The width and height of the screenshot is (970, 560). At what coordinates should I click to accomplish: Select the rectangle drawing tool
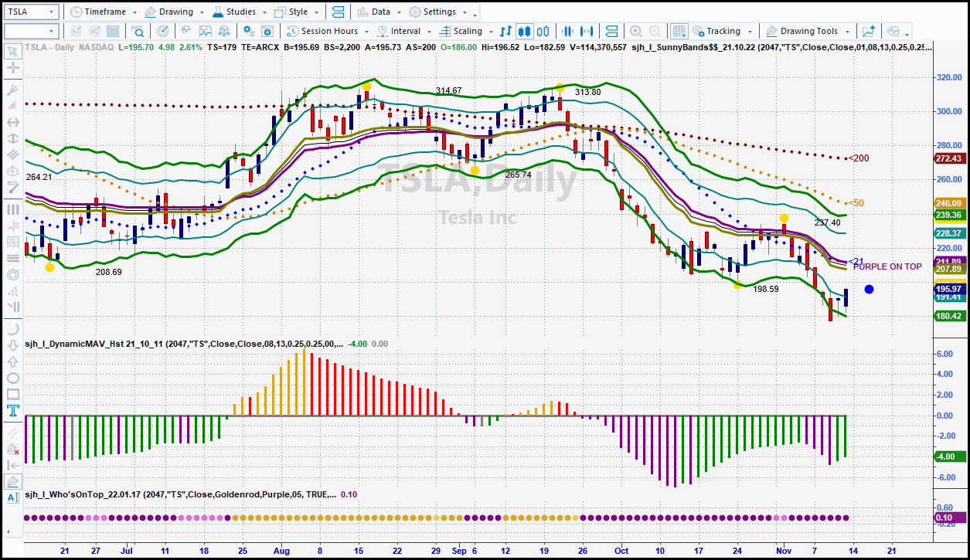(12, 395)
